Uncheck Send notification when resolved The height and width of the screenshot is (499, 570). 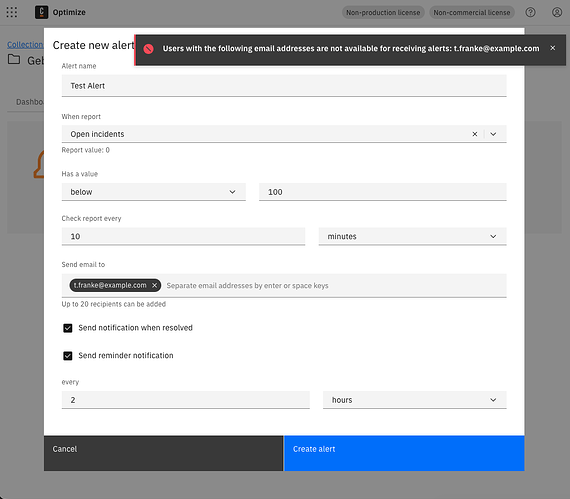coord(68,328)
